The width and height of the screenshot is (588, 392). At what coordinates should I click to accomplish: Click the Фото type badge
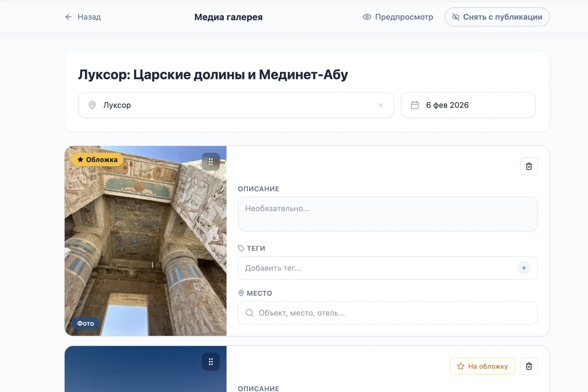click(85, 323)
